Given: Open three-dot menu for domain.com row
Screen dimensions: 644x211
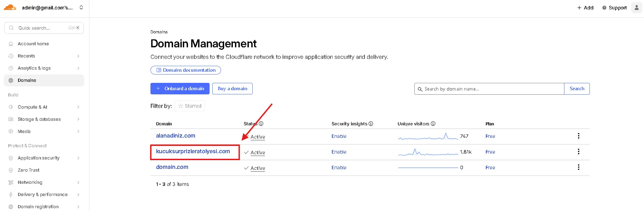Looking at the screenshot, I should pyautogui.click(x=578, y=167).
